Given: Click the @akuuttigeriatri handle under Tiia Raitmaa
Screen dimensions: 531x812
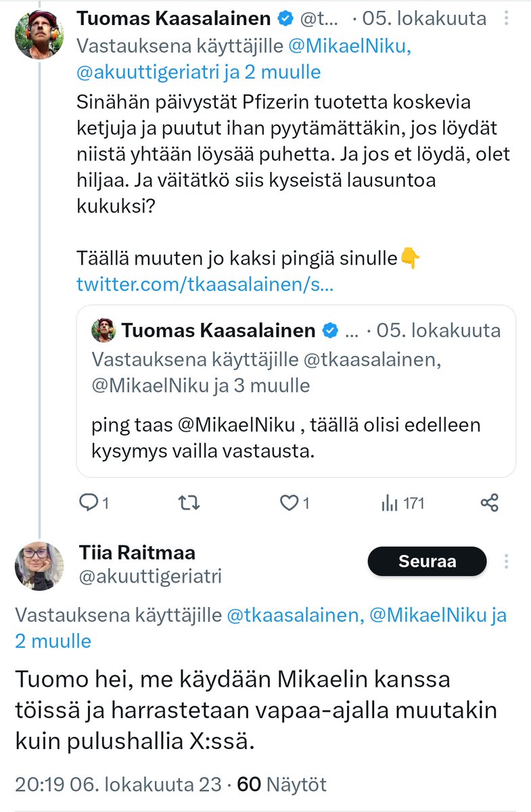Looking at the screenshot, I should tap(149, 576).
